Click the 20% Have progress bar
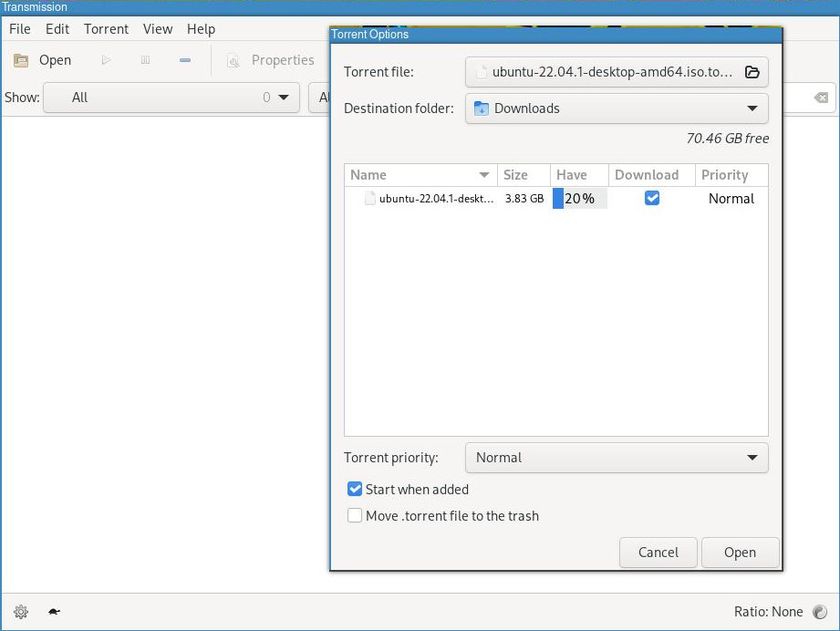This screenshot has height=631, width=840. tap(579, 199)
